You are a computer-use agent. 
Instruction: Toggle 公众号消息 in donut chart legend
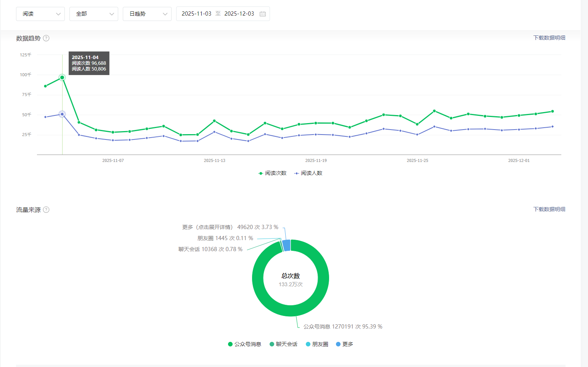[x=244, y=344]
